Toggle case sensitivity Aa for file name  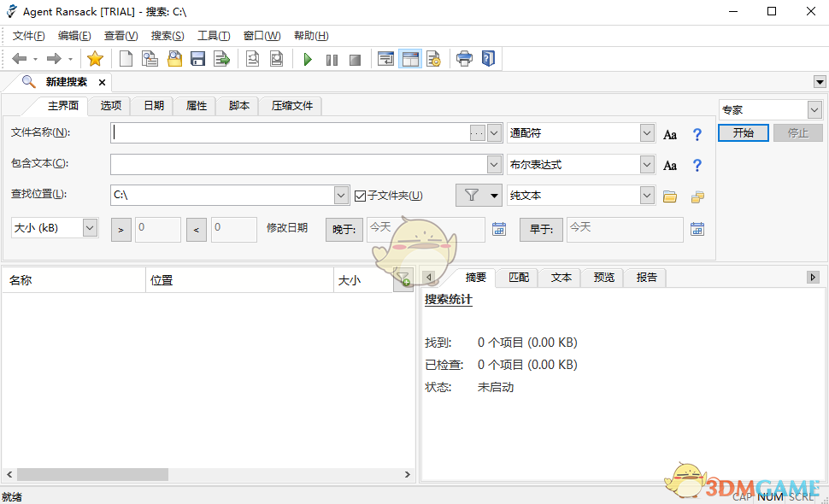[x=670, y=134]
